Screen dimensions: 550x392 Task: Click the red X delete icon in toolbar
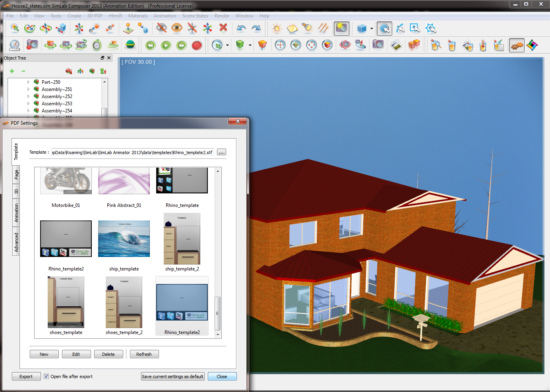tap(223, 28)
